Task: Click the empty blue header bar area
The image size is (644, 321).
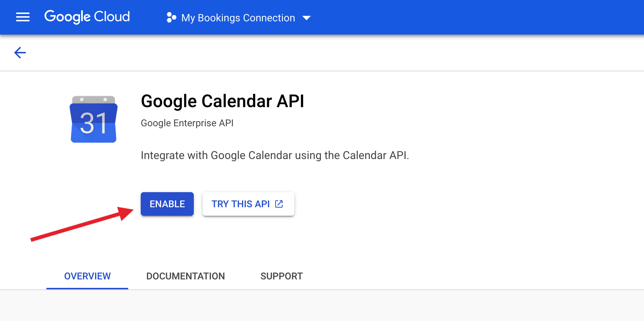Action: (479, 17)
